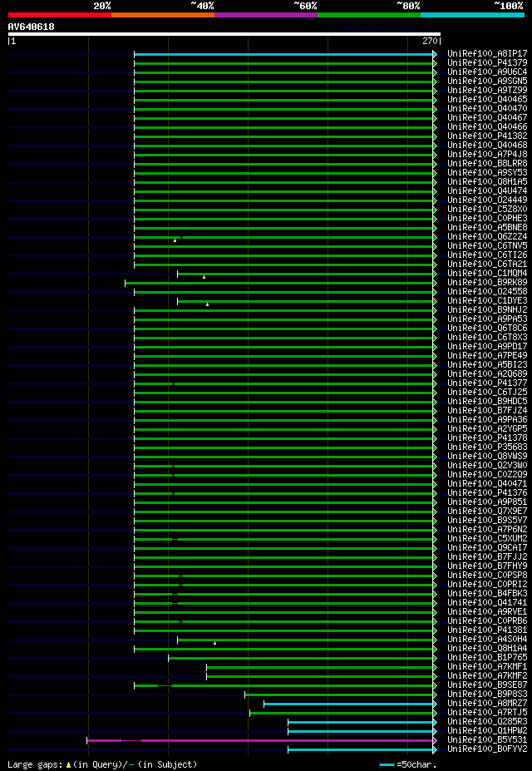The height and width of the screenshot is (771, 532).
Task: Select the UniRef100_Q40468 label
Action: point(487,146)
